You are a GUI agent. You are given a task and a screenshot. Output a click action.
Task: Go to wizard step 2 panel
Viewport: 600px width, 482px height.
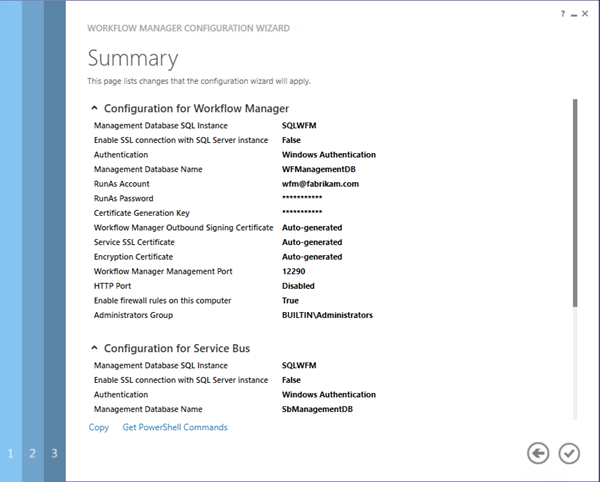coord(32,453)
